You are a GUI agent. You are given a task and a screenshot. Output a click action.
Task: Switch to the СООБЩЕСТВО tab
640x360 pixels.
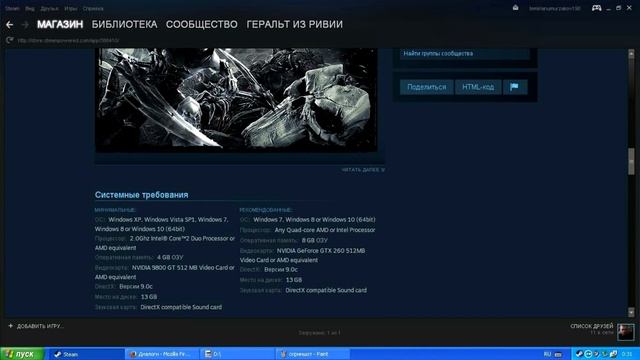pos(202,24)
